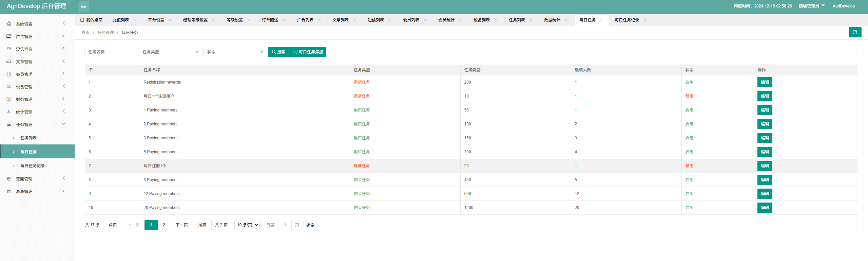
Task: Open 系统设置 via its gear icon
Action: pyautogui.click(x=9, y=24)
